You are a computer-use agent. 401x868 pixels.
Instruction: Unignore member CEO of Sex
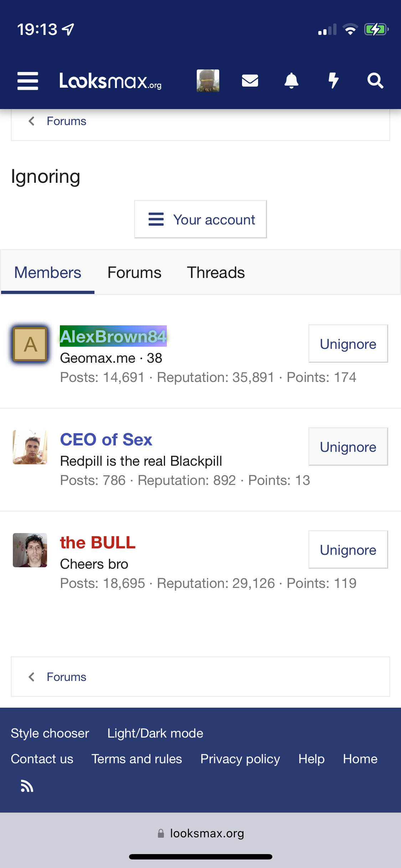pos(348,446)
